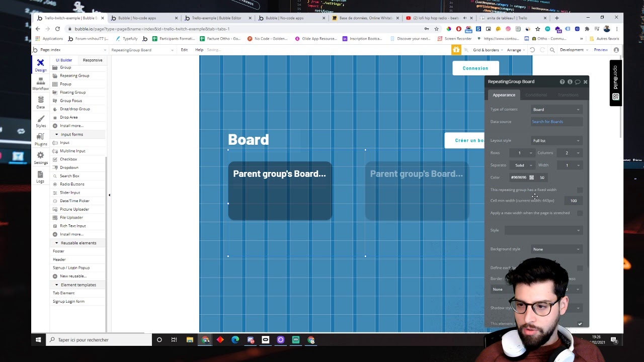Open the Style dropdown in property editor
Image resolution: width=644 pixels, height=362 pixels.
tap(543, 230)
